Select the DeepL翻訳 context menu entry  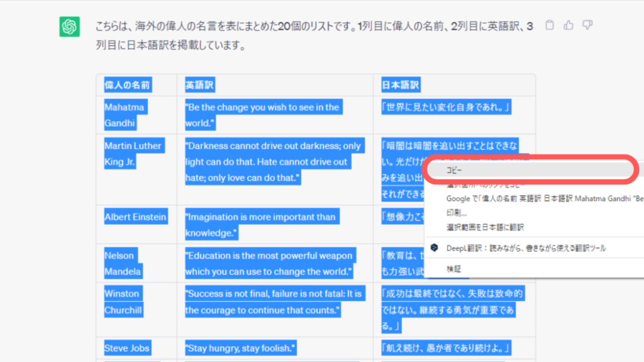point(526,248)
